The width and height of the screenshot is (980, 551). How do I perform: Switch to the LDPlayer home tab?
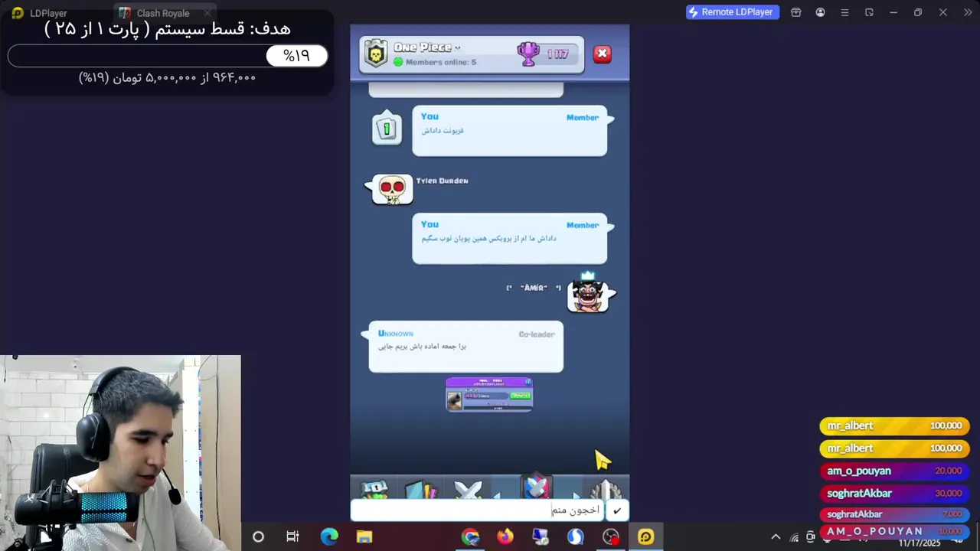pos(40,13)
